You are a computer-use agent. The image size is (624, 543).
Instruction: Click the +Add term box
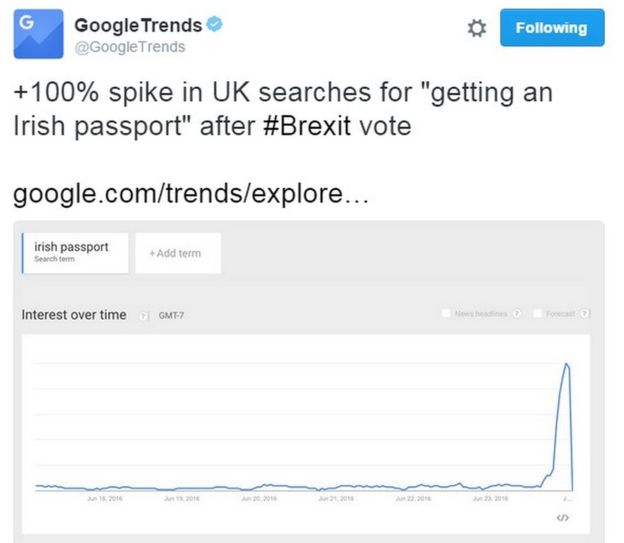(x=177, y=253)
